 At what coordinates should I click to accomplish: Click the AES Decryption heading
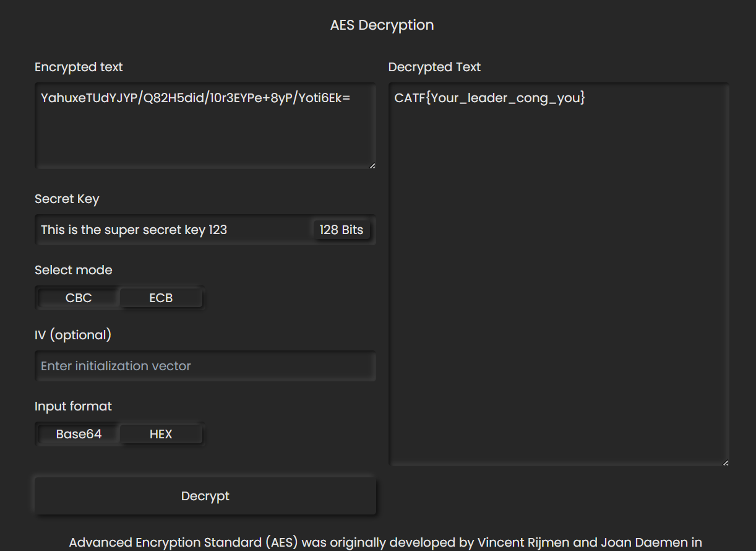[x=382, y=25]
